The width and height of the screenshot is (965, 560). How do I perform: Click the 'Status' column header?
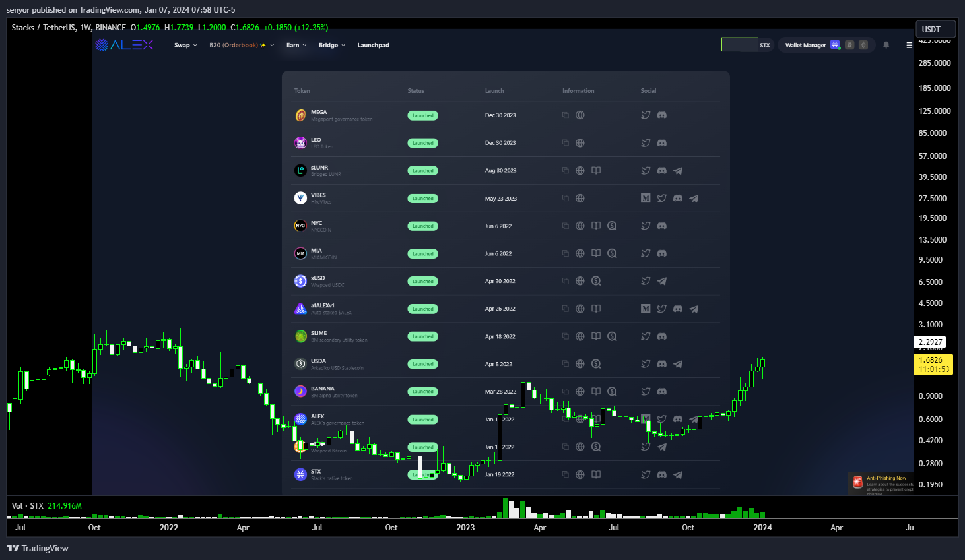(x=416, y=91)
